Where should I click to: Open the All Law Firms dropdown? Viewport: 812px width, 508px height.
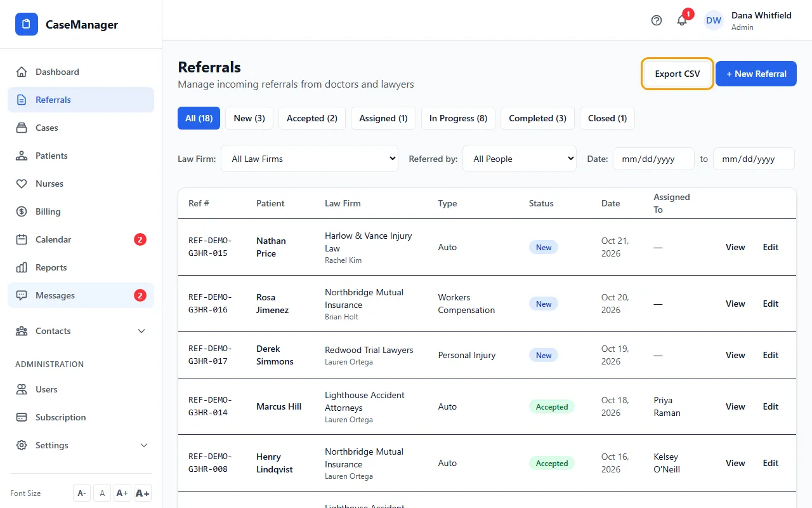(x=310, y=159)
